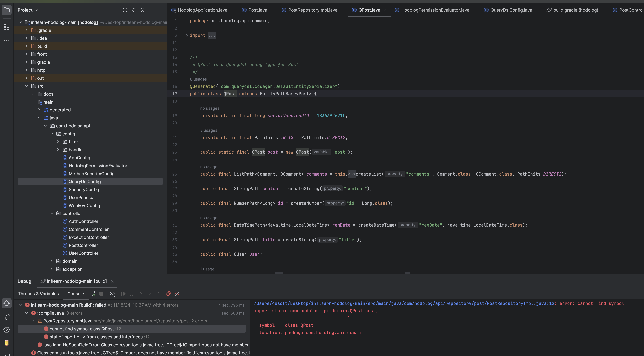The width and height of the screenshot is (644, 356).
Task: Click Expand Selected up-down arrows icon
Action: pos(134,10)
